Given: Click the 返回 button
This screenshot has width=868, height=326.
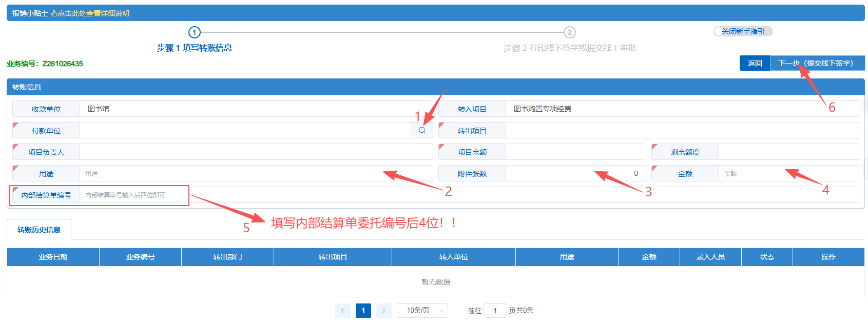Looking at the screenshot, I should click(x=755, y=63).
